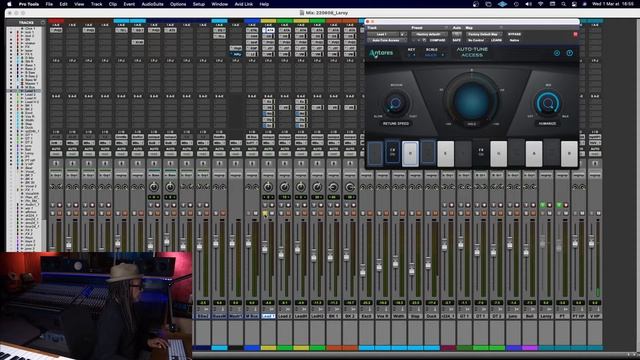Open the Scale dropdown in Auto-Tune
This screenshot has width=640, height=360.
pos(434,55)
